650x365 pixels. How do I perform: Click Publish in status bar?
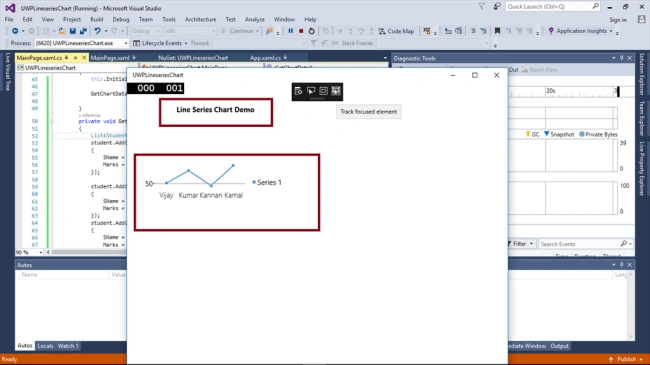coord(626,359)
